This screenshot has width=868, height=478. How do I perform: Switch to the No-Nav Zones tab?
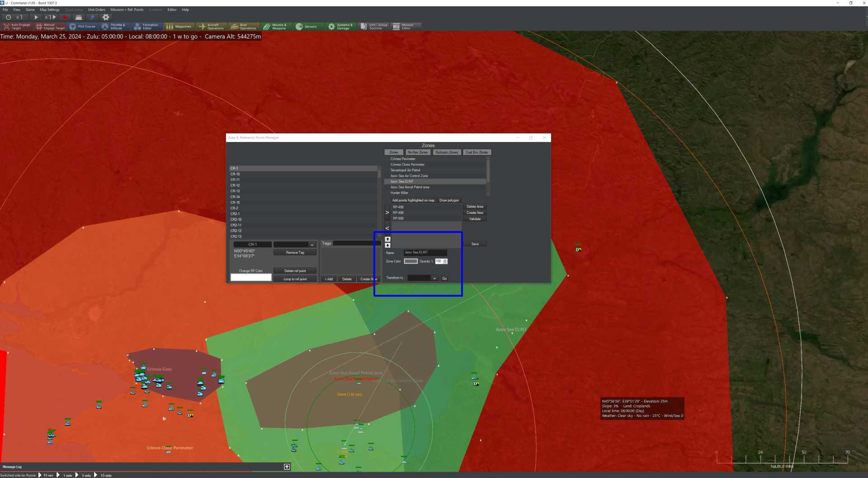click(418, 152)
